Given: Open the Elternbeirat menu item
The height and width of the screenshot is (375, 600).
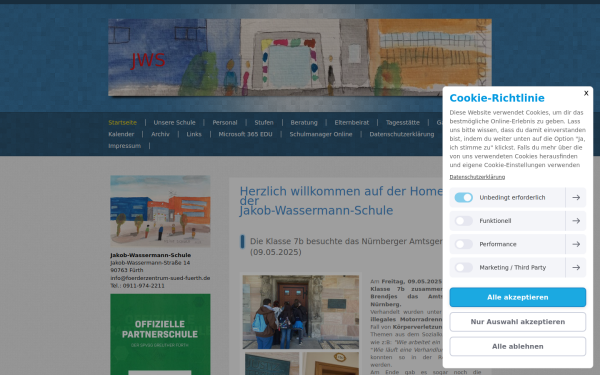Looking at the screenshot, I should click(x=352, y=122).
